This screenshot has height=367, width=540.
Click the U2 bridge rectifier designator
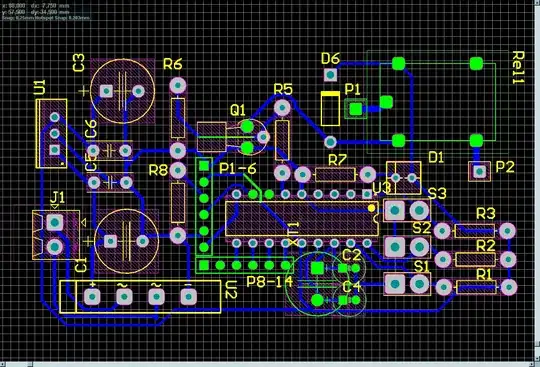(230, 290)
